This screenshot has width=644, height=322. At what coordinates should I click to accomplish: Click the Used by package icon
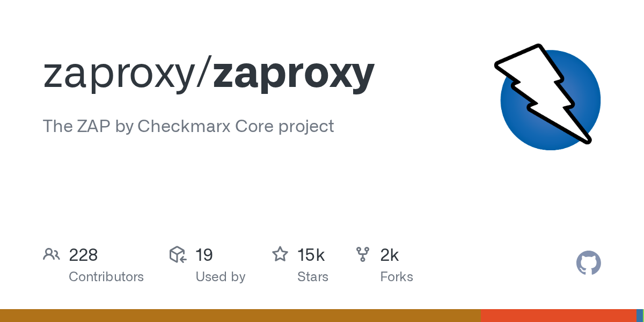(x=178, y=254)
